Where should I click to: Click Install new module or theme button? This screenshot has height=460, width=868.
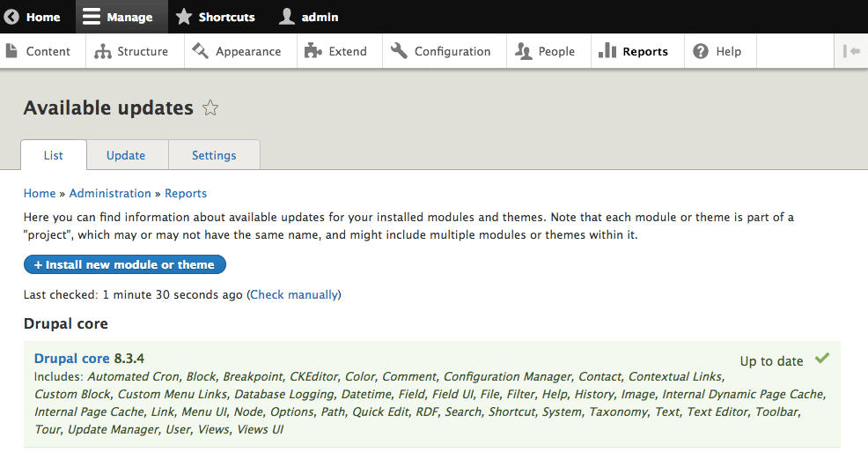pos(124,264)
